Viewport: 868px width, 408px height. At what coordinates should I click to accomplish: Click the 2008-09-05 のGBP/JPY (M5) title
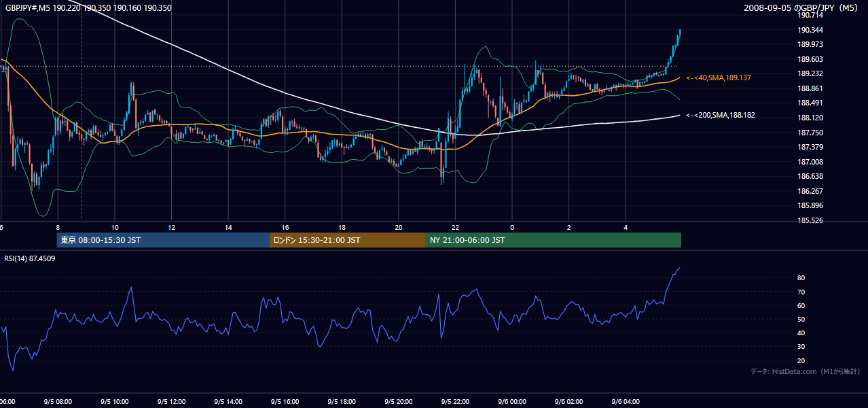pos(801,7)
